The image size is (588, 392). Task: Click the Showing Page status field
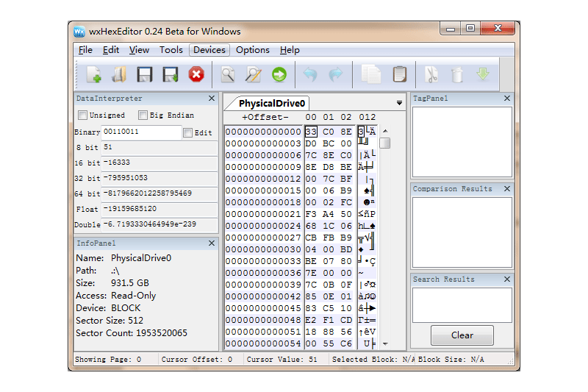point(108,360)
